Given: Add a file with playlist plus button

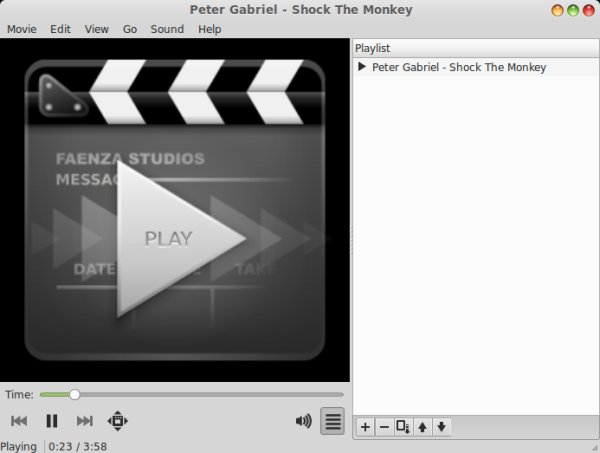Looking at the screenshot, I should click(x=365, y=427).
